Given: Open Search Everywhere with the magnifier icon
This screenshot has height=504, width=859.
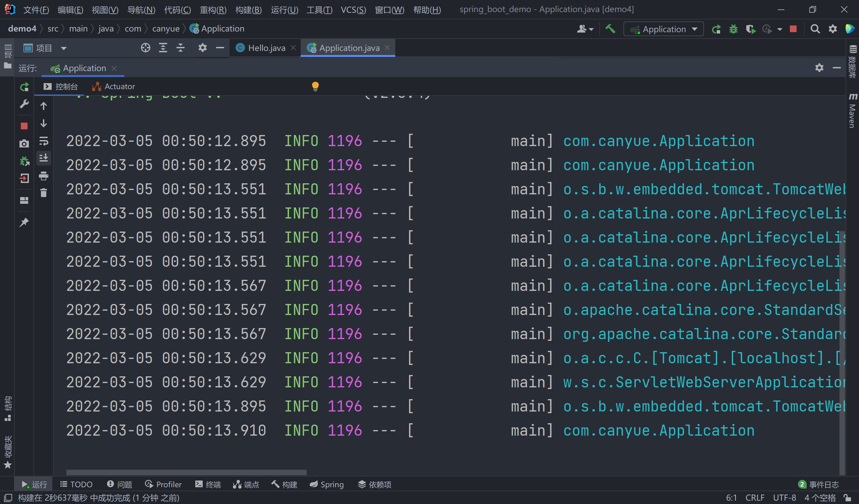Looking at the screenshot, I should 815,29.
